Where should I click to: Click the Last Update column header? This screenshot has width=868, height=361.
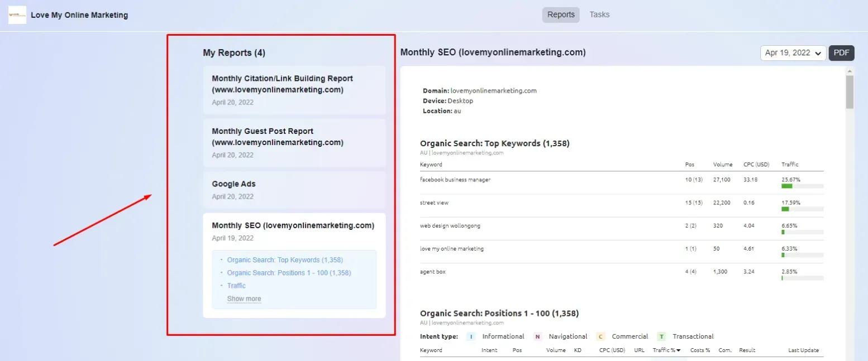tap(804, 350)
